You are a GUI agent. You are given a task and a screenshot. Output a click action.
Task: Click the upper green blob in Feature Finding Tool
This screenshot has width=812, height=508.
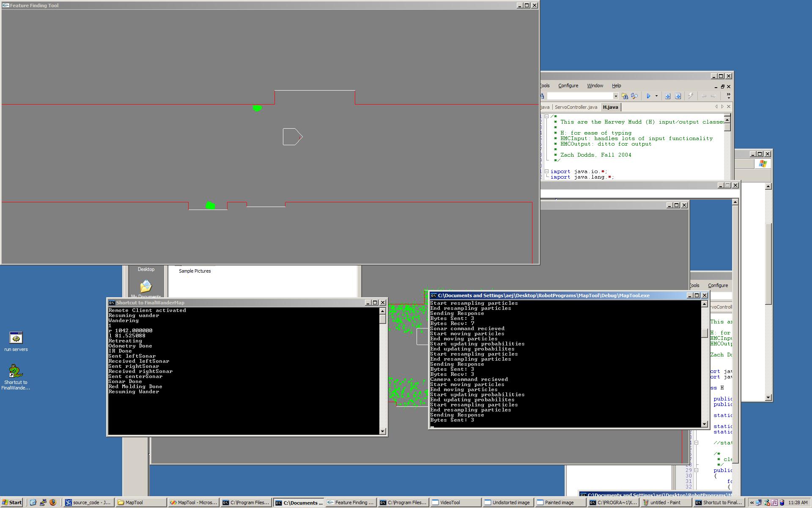257,108
